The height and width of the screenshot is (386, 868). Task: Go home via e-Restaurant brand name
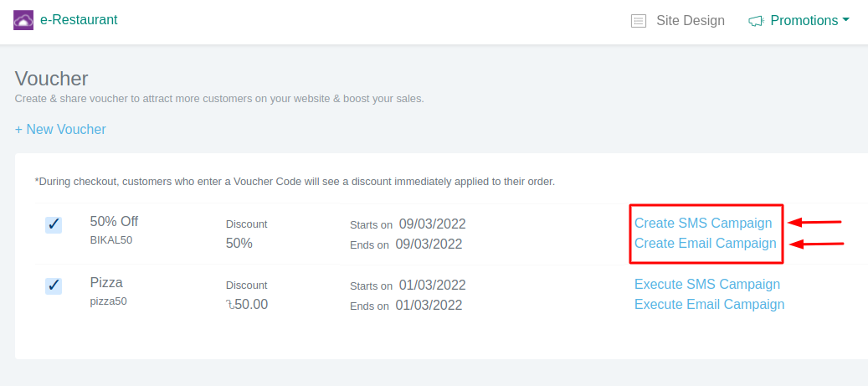coord(79,20)
